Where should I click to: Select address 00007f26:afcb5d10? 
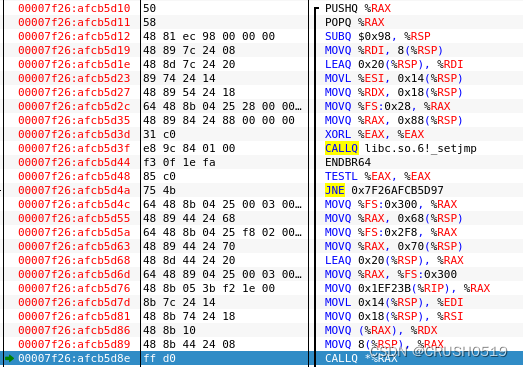pyautogui.click(x=74, y=8)
